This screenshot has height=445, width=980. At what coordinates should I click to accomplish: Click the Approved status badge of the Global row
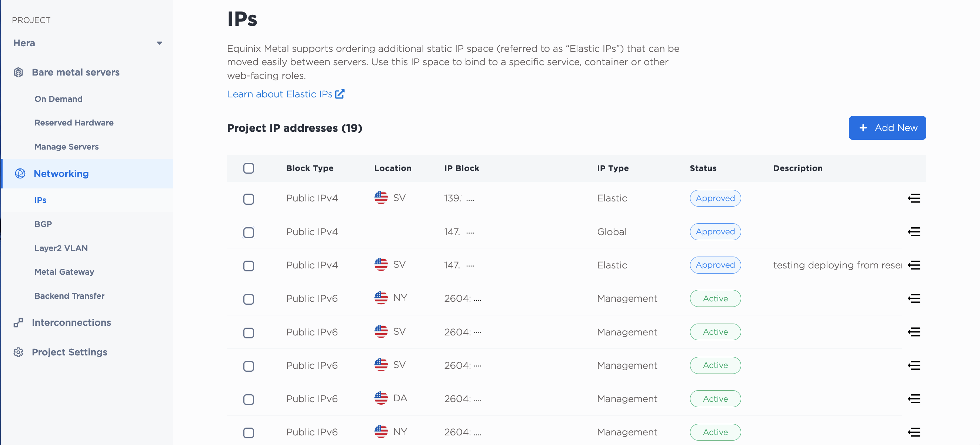click(x=715, y=232)
